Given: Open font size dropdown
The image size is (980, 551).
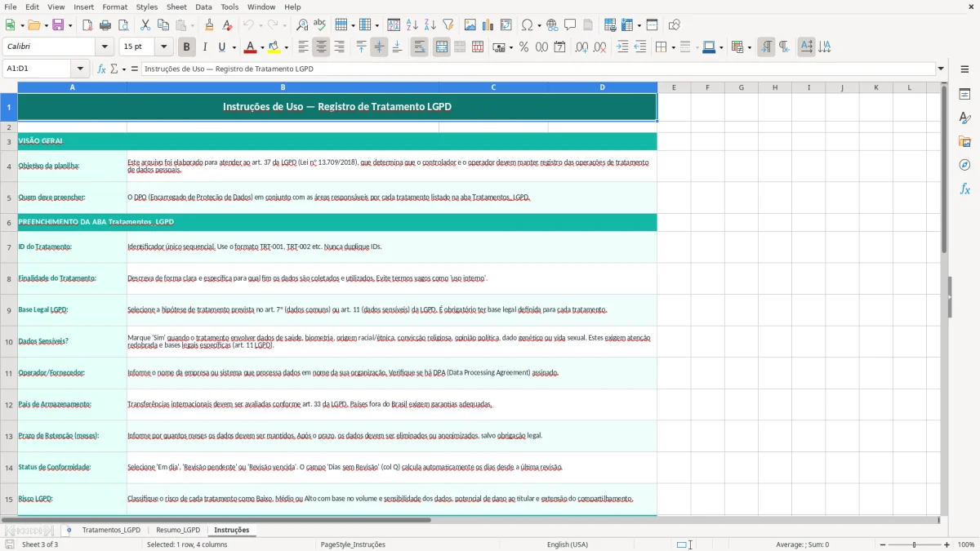Looking at the screenshot, I should (x=164, y=47).
